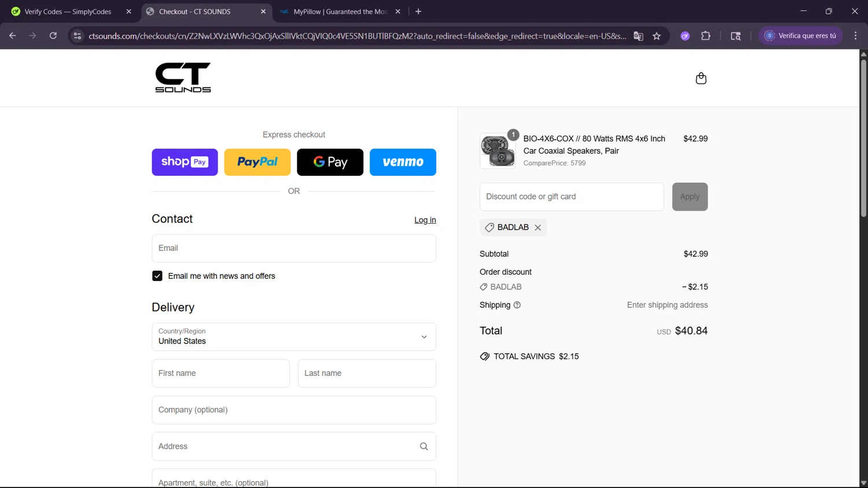Click the Enter shipping address text

(667, 305)
